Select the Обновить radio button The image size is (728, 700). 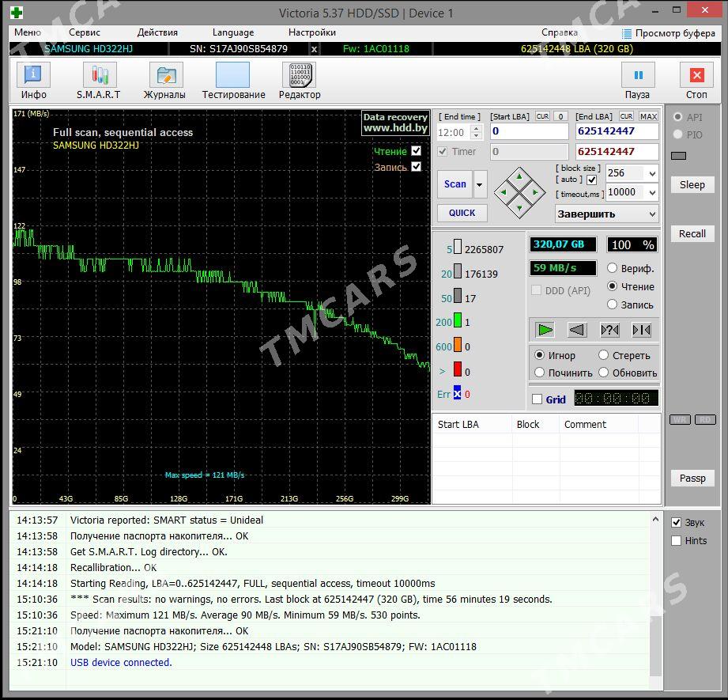tap(604, 372)
